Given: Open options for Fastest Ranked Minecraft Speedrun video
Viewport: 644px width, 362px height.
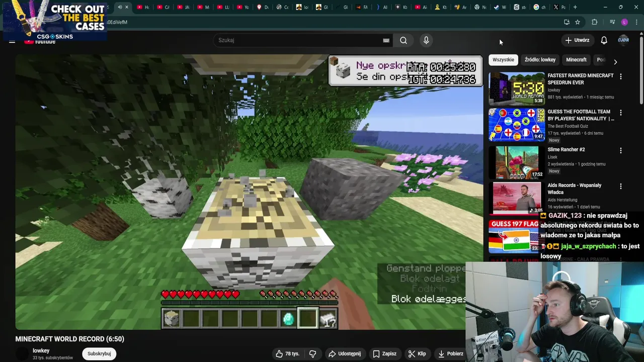Looking at the screenshot, I should [x=620, y=76].
